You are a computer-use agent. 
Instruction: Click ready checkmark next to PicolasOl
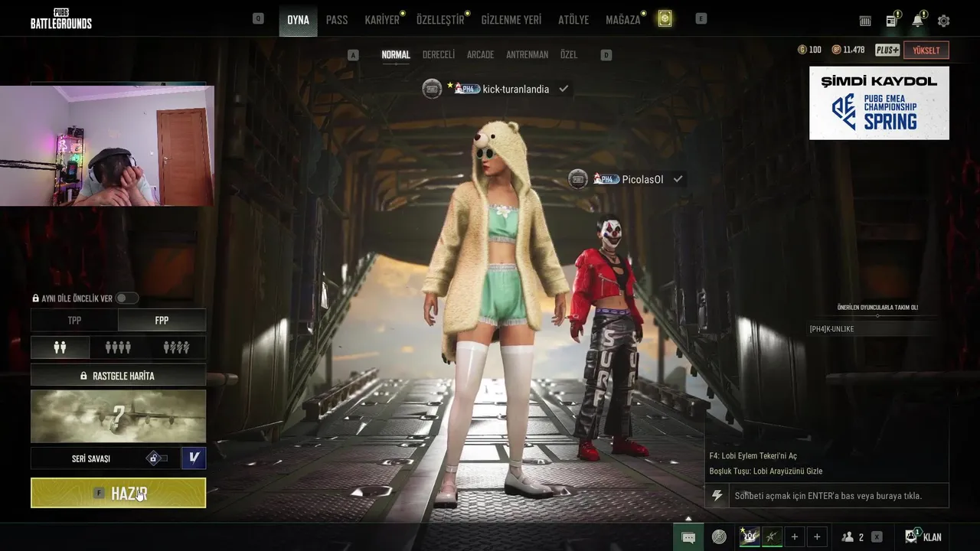(678, 179)
